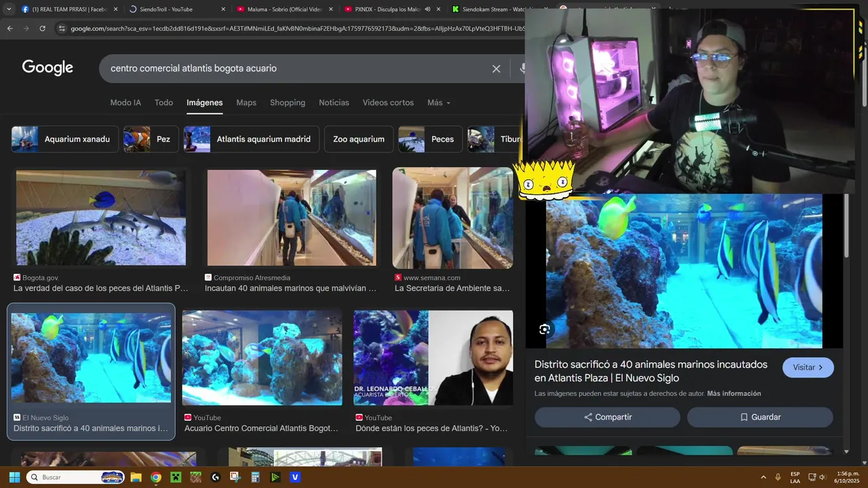Click the Visitar button

tap(808, 367)
